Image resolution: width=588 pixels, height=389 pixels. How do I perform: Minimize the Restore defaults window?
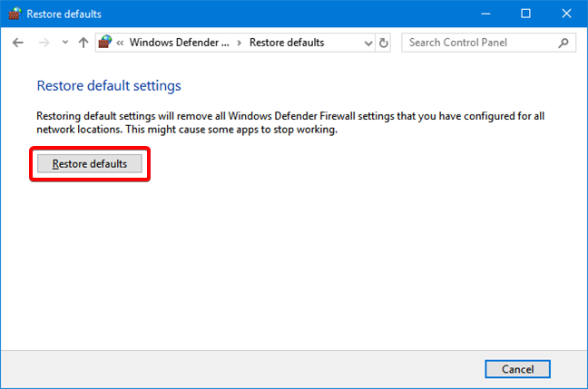486,14
